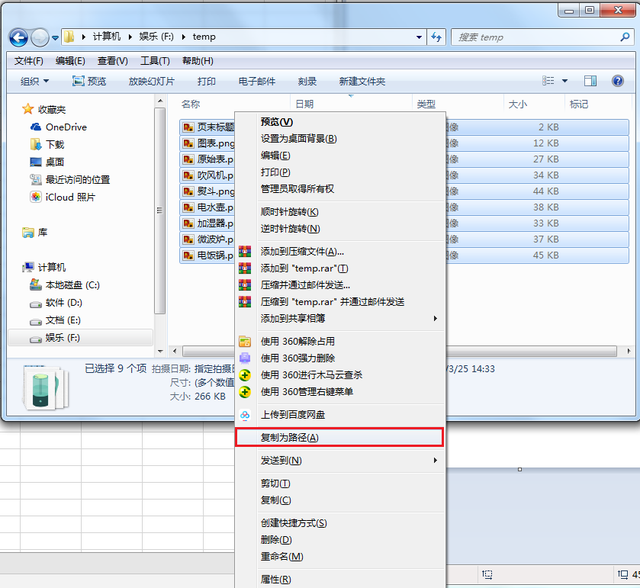Select iCloud 照片 in favorites
Screen dimensions: 640x588
70,197
